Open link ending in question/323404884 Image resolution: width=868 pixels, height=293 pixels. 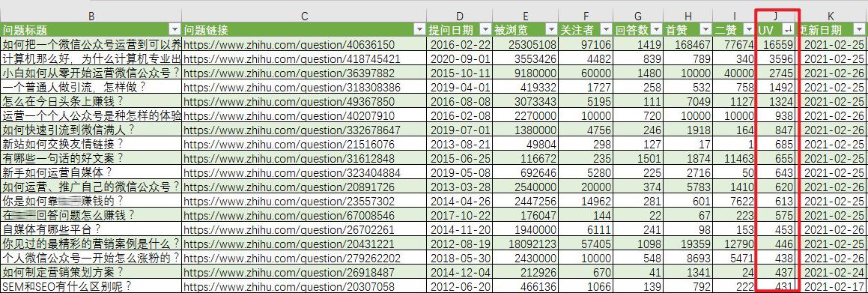click(x=292, y=173)
